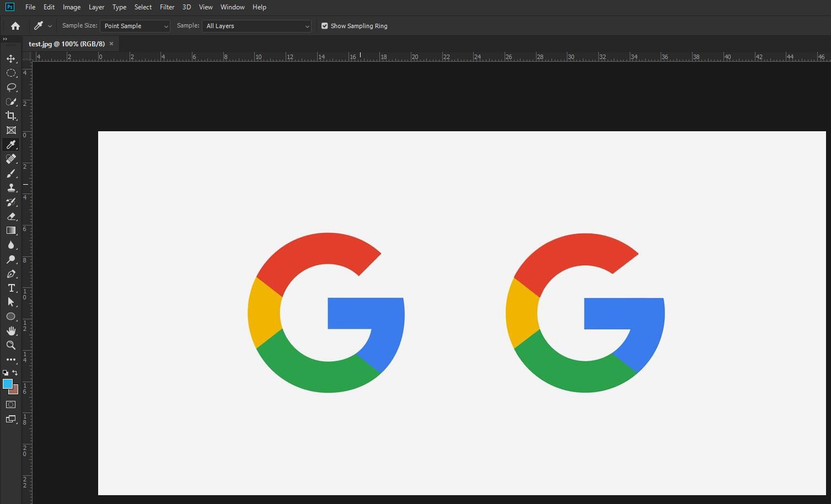Disable Show Sampling Ring
The image size is (831, 504).
(324, 26)
